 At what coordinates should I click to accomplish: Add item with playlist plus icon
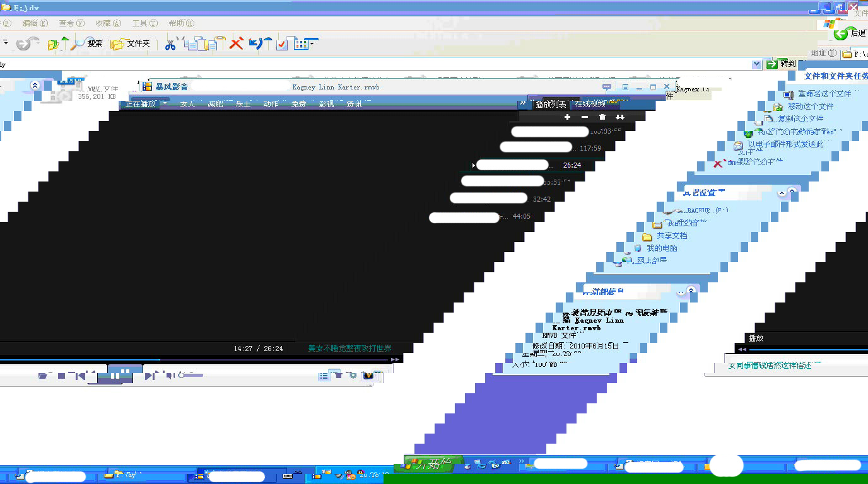click(x=567, y=117)
